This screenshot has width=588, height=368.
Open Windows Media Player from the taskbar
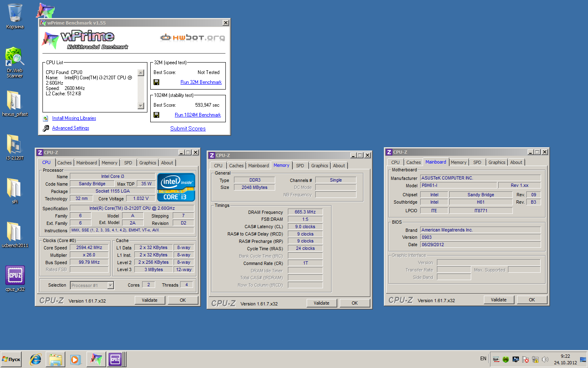(x=75, y=359)
